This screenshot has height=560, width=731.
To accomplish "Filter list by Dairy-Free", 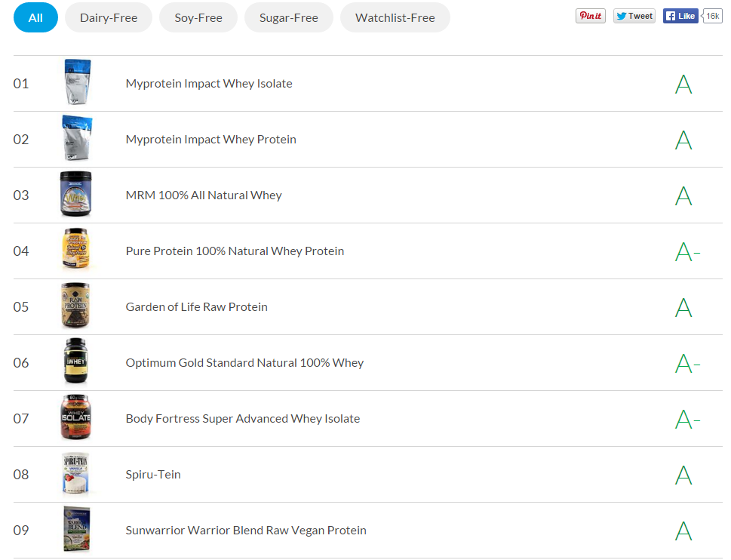I will [109, 17].
